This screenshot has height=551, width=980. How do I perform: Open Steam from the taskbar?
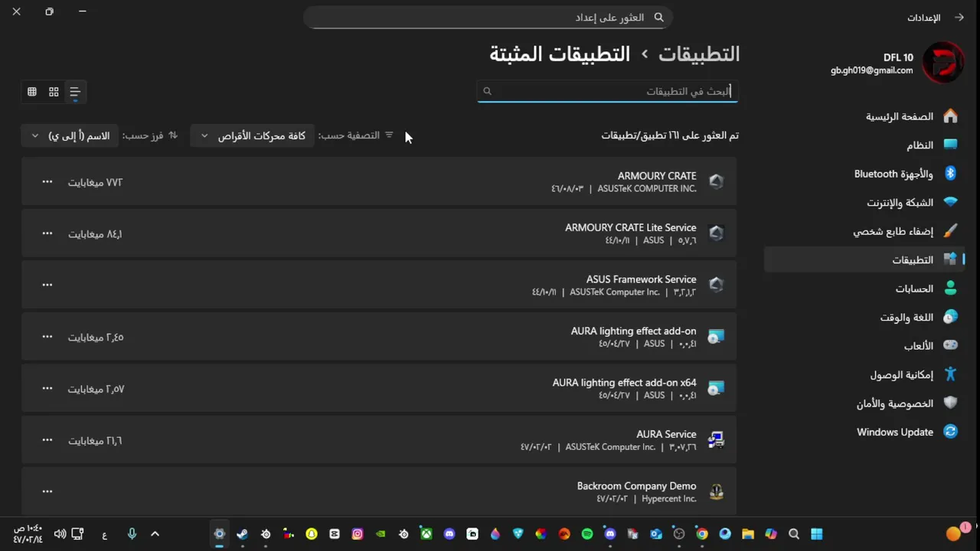click(243, 534)
